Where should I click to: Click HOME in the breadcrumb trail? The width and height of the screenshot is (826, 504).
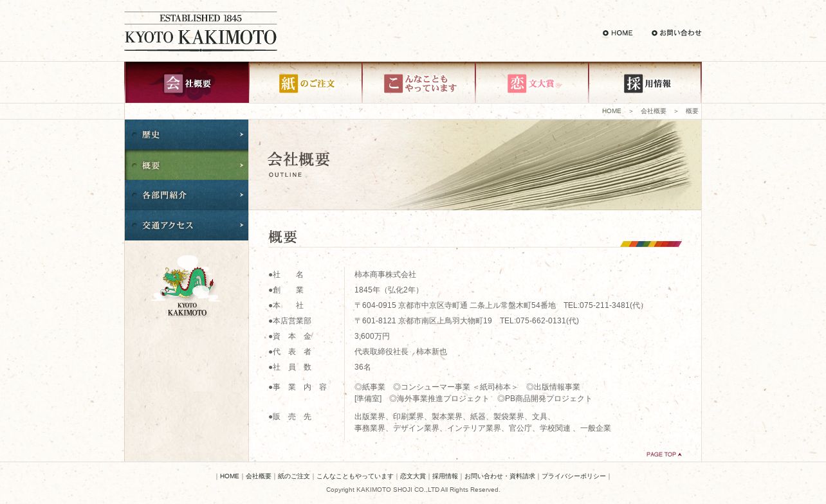point(612,111)
